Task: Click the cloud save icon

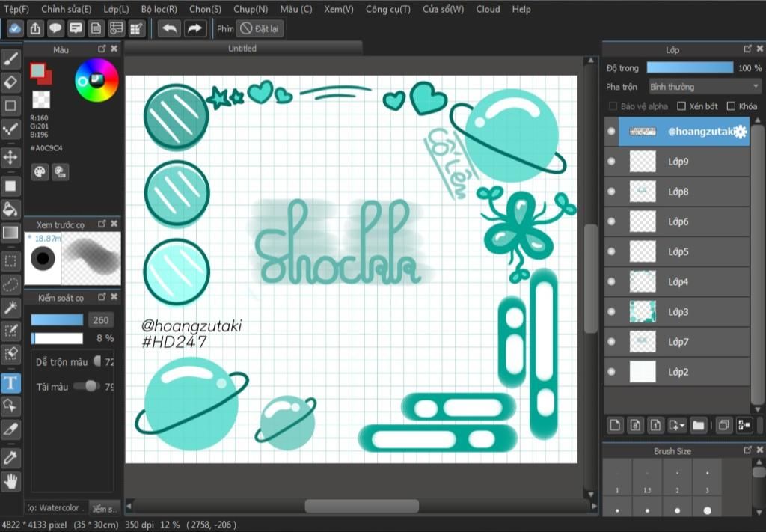Action: click(x=15, y=29)
